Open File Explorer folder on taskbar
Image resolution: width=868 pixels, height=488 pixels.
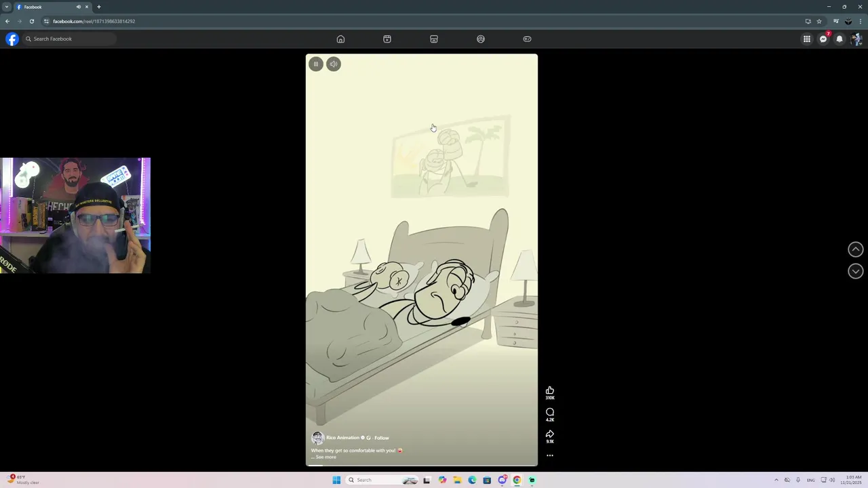pyautogui.click(x=457, y=480)
